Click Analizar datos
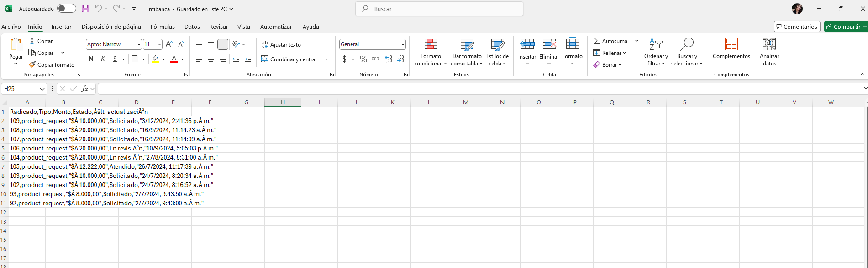Screen dimensions: 868x268 click(769, 52)
